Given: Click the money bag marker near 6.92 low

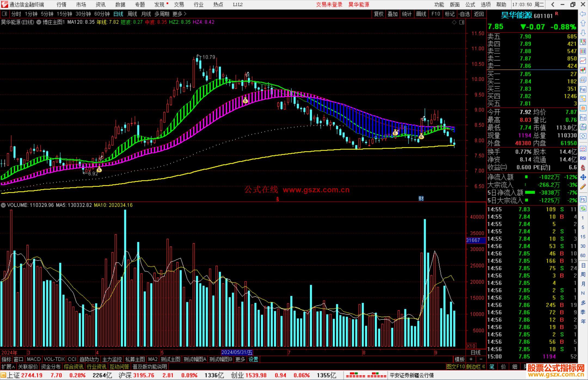Looking at the screenshot, I should click(x=99, y=170).
